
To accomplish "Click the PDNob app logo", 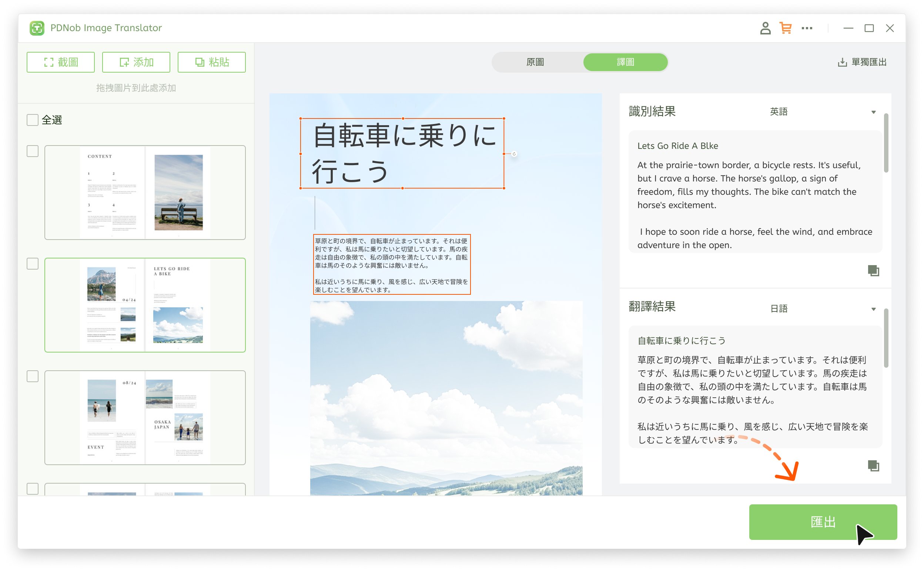I will point(37,28).
